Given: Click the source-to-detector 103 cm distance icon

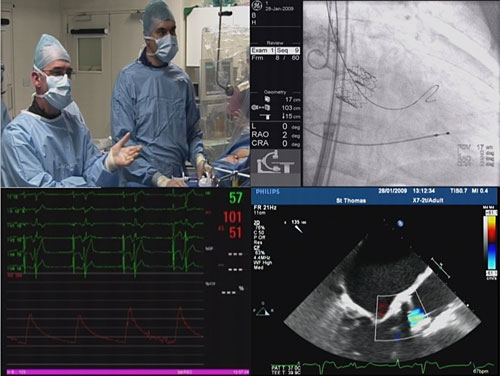Looking at the screenshot, I should [261, 108].
